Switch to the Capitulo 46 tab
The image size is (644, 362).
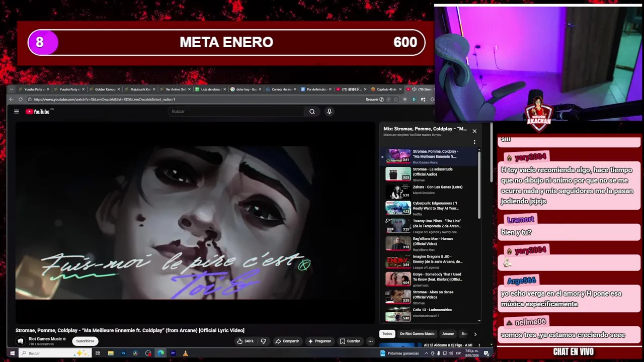click(386, 89)
